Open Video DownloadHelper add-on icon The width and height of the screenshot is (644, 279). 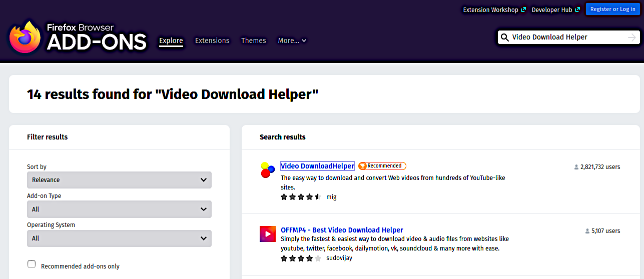(268, 170)
